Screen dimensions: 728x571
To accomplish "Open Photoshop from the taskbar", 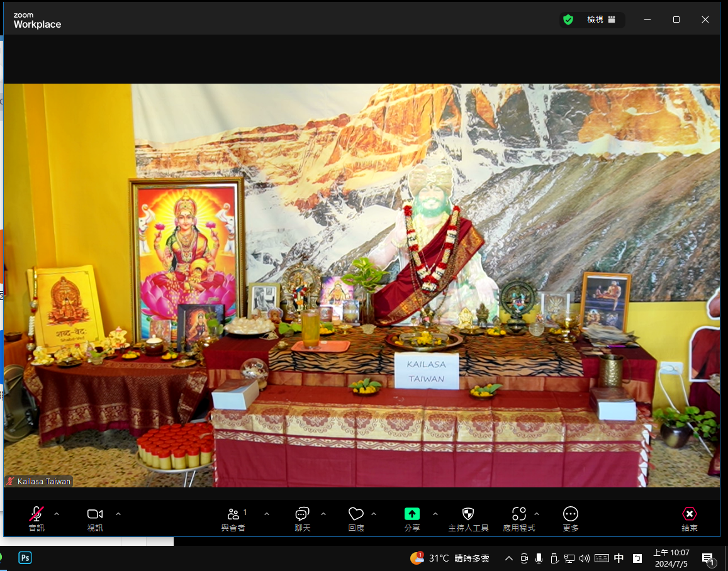I will click(25, 558).
